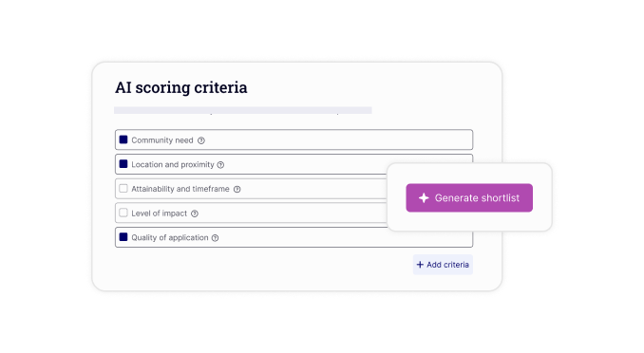
Task: Open help icon beside Level of impact
Action: [x=195, y=214]
